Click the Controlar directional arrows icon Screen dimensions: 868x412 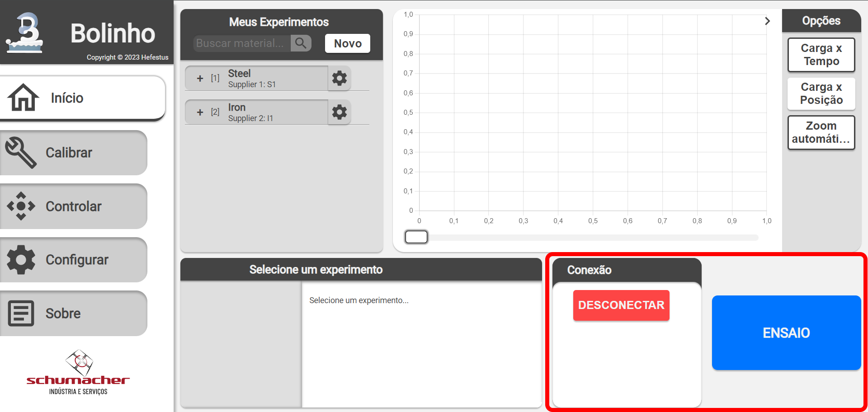click(21, 206)
